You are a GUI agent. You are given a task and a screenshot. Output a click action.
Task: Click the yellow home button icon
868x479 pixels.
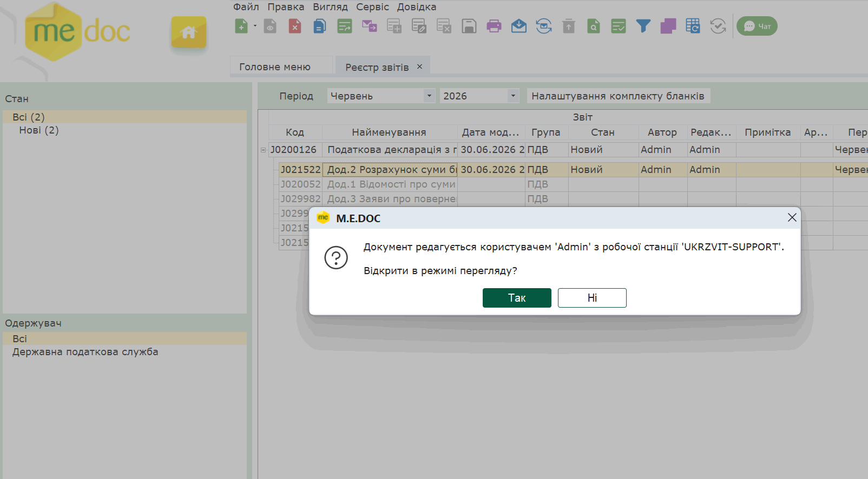[189, 32]
